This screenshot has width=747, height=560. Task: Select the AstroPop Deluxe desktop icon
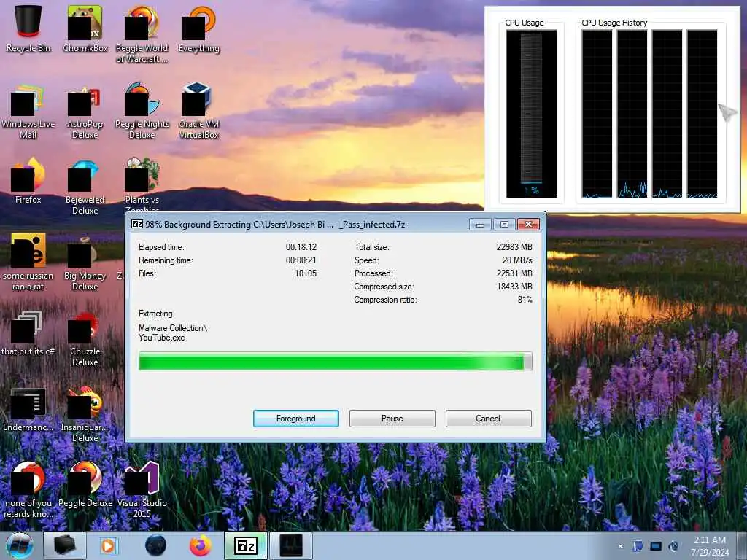point(85,111)
